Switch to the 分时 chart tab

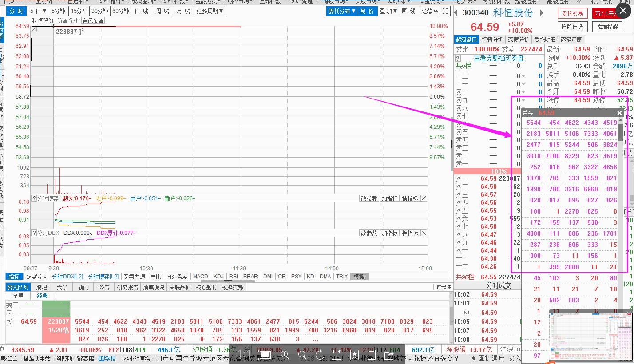[16, 11]
